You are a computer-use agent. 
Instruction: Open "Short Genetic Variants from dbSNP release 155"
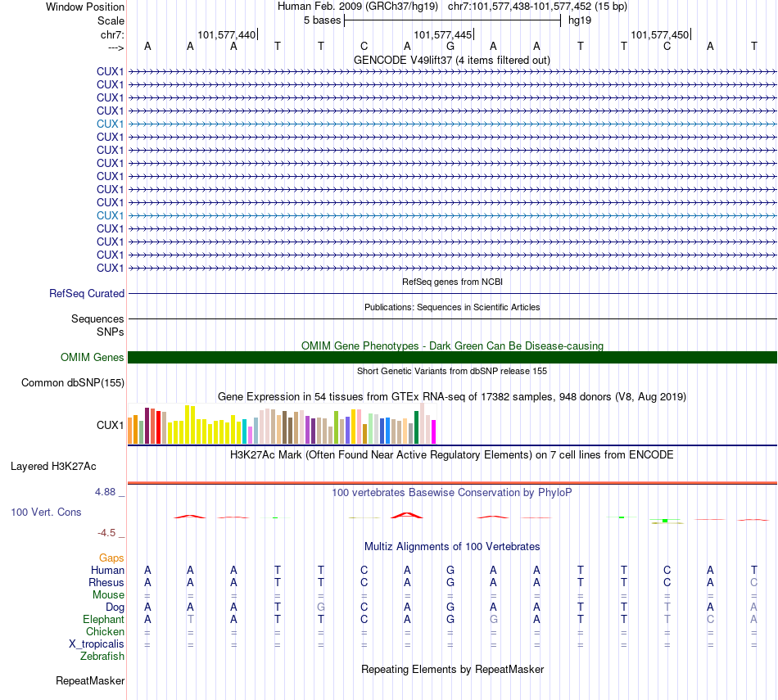452,371
